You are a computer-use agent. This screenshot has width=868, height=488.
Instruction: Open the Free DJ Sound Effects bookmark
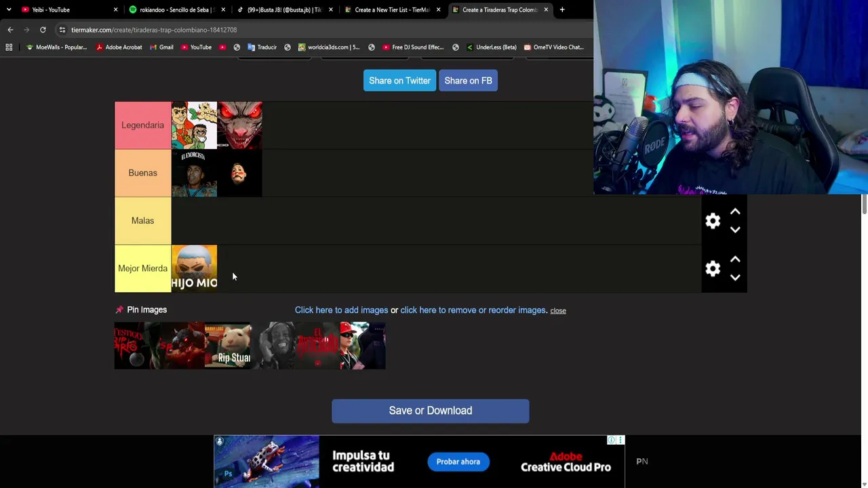[x=413, y=47]
